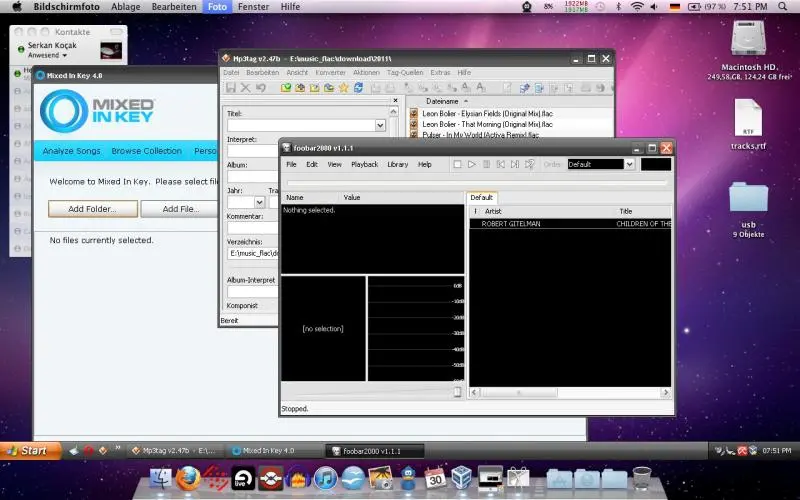Expand the Titel combo box in Mp3tag
This screenshot has width=800, height=500.
pos(380,126)
